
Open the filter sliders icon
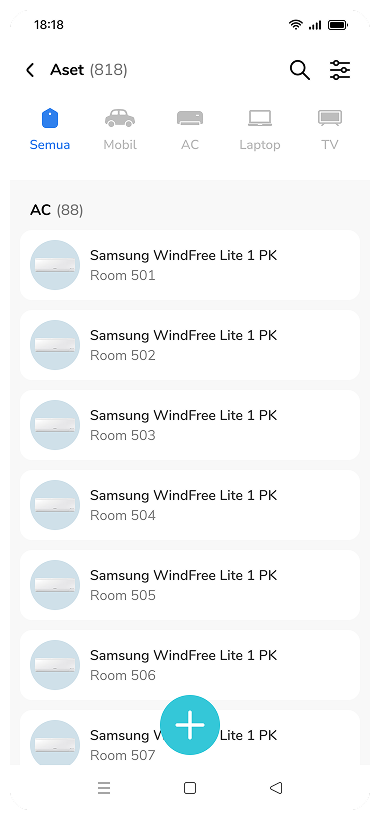coord(340,70)
